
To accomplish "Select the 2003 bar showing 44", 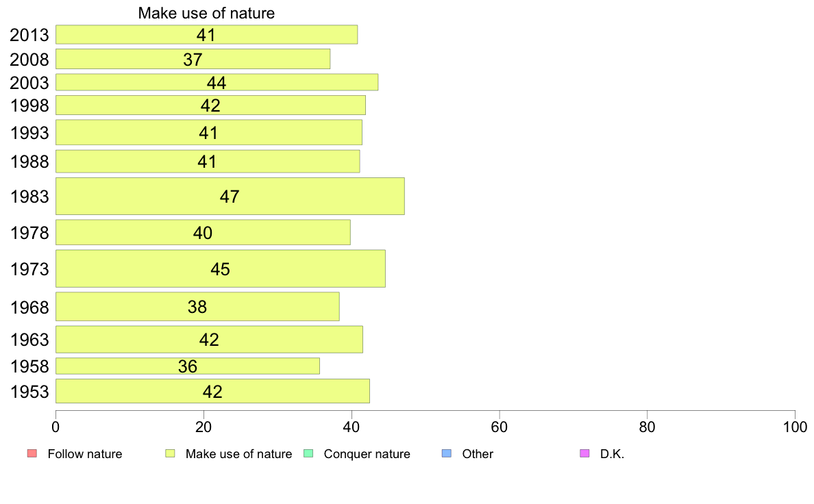I will [217, 83].
